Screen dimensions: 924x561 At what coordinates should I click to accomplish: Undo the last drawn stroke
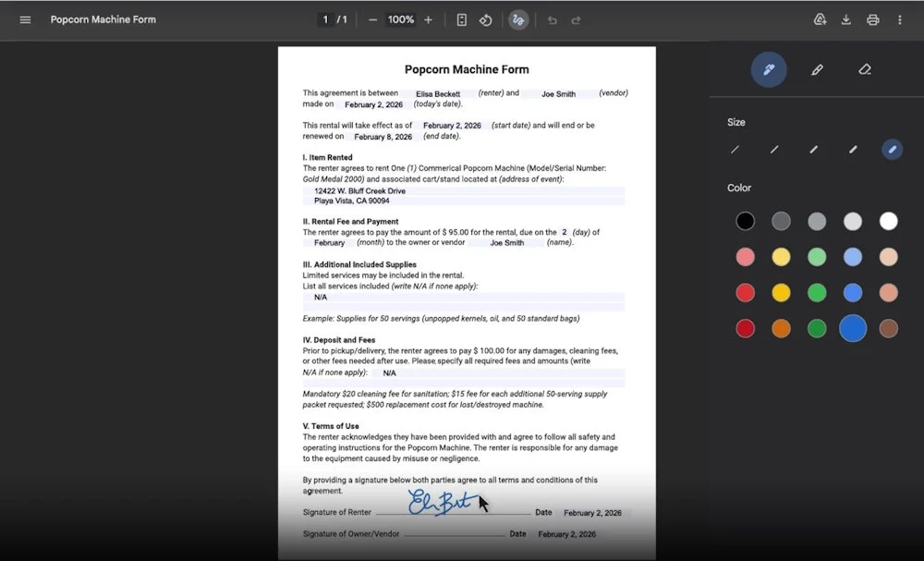tap(552, 19)
